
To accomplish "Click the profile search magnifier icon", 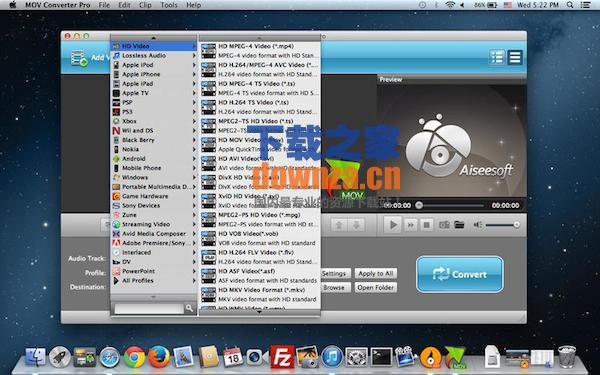I will [x=189, y=308].
